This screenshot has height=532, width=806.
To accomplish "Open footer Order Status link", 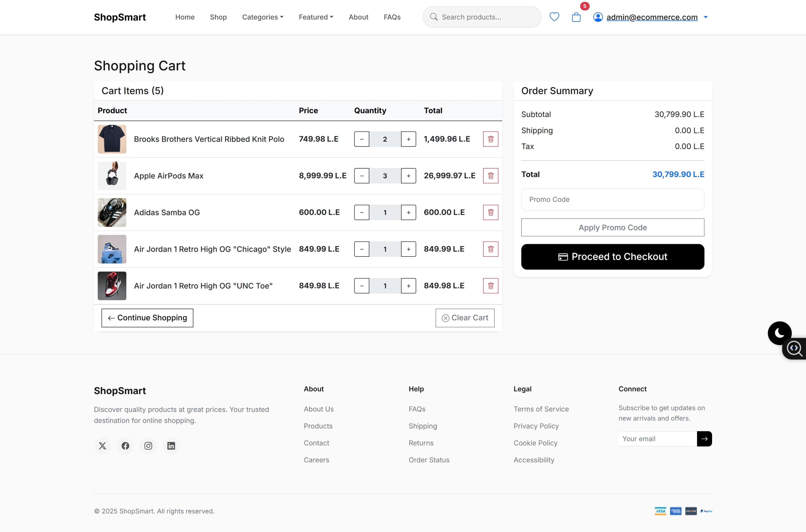I will click(x=429, y=460).
